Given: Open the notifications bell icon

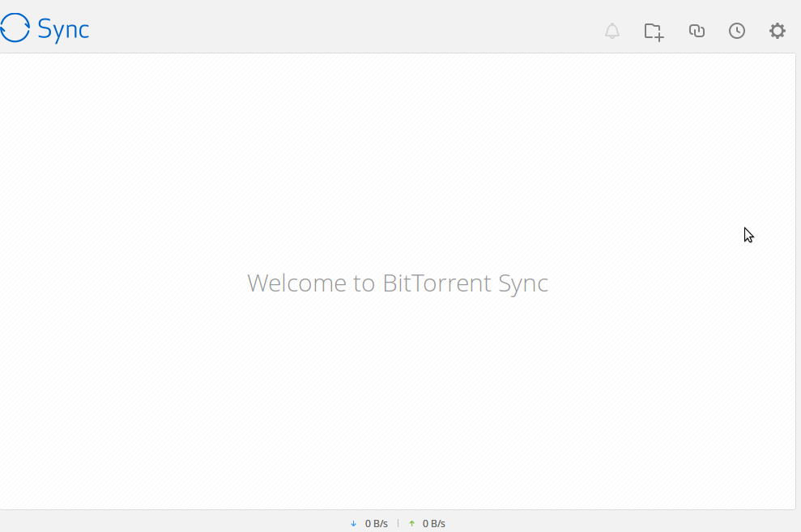Looking at the screenshot, I should (x=612, y=31).
